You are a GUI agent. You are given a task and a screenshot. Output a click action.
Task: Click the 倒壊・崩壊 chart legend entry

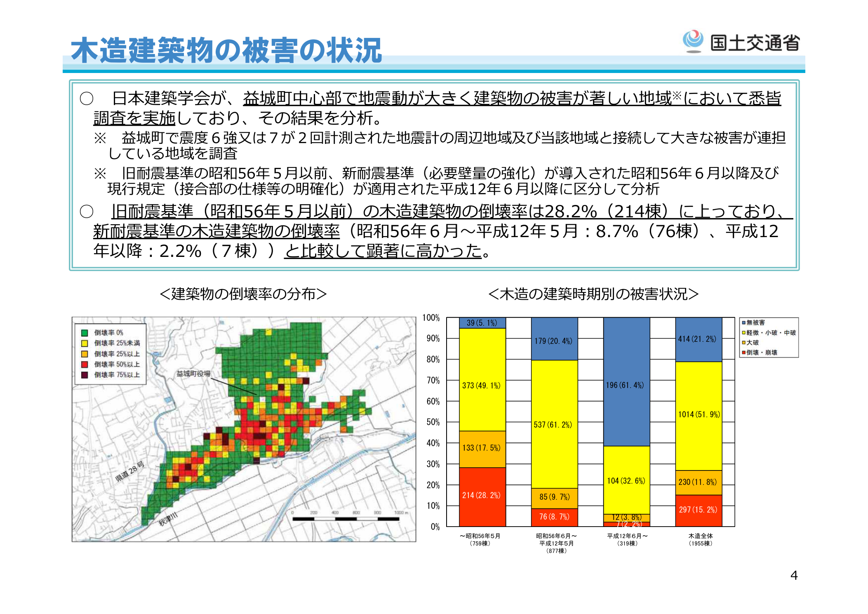[x=760, y=352]
